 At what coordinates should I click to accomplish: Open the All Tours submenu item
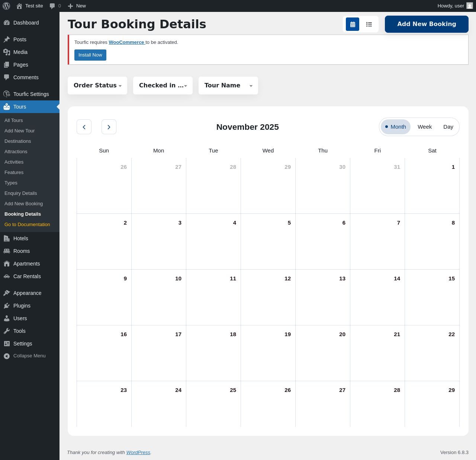(14, 120)
